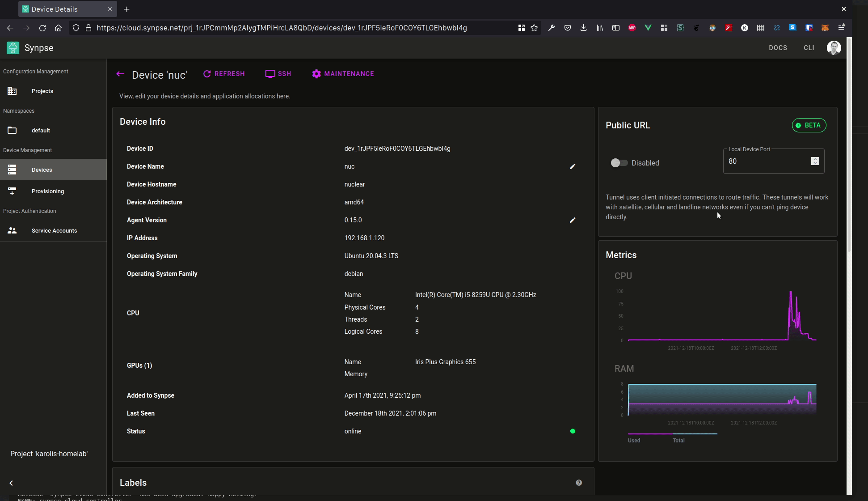The image size is (868, 501).
Task: Click the Synpse logo icon
Action: [13, 48]
